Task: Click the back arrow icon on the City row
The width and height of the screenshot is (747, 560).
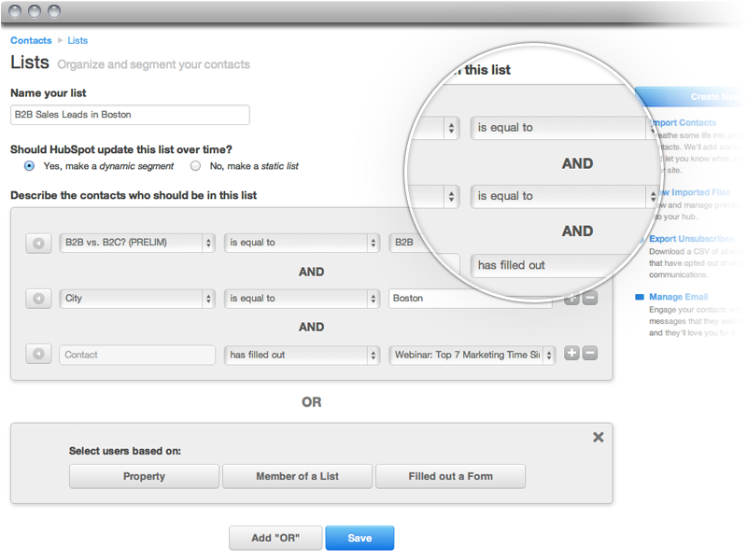Action: click(x=38, y=299)
